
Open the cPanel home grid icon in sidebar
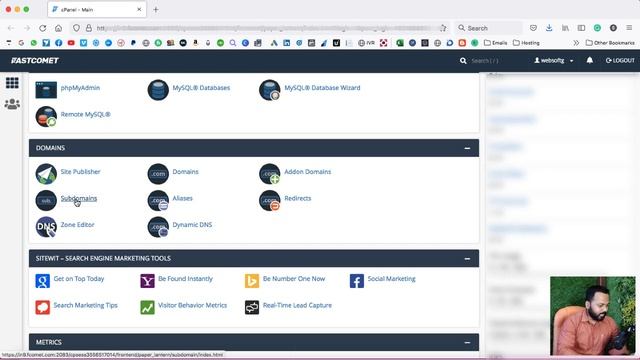(x=12, y=83)
